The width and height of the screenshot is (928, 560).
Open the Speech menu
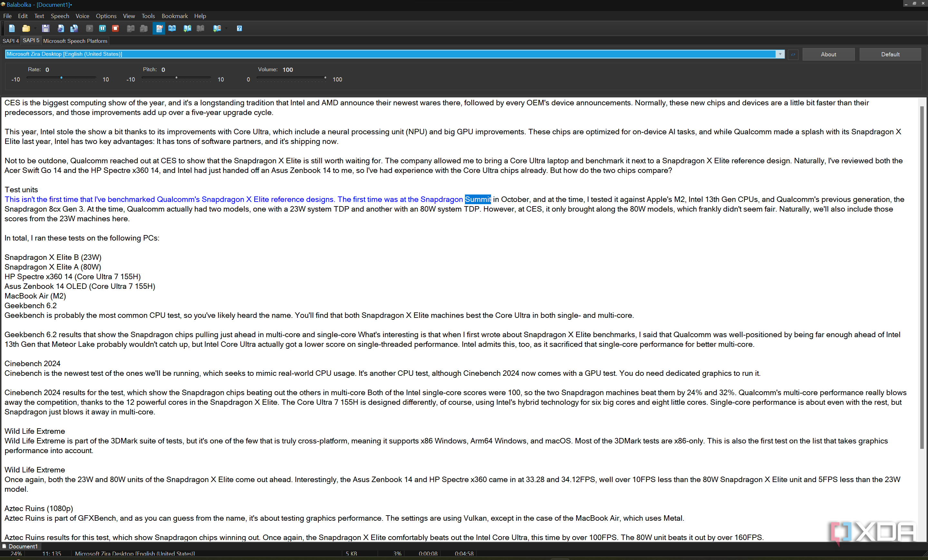60,16
